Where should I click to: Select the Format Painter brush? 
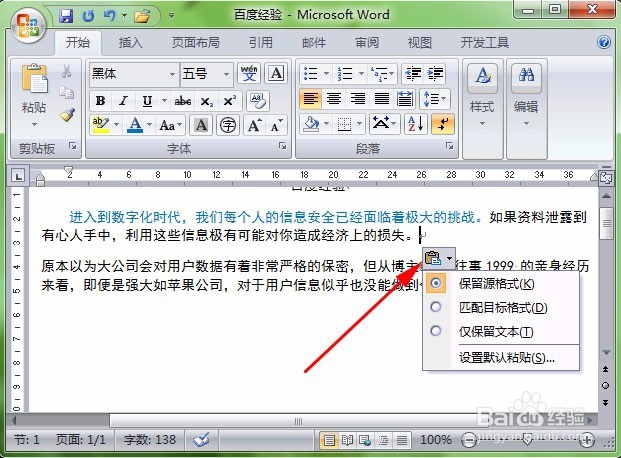(67, 115)
